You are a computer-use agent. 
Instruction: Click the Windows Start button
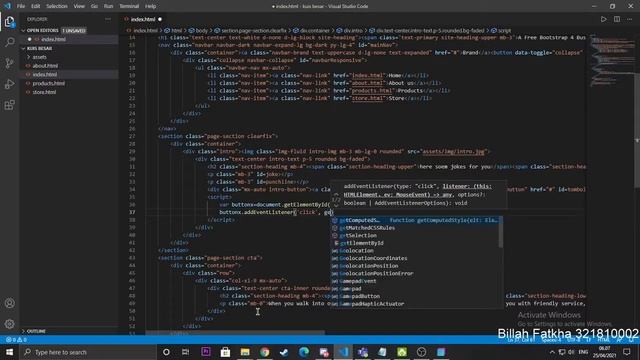(9, 352)
